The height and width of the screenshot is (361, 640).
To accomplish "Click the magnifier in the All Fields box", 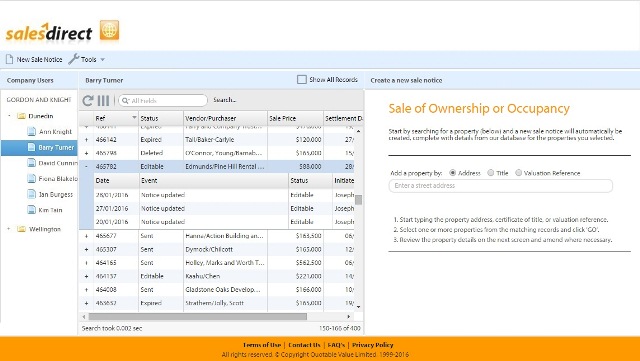I will click(125, 100).
